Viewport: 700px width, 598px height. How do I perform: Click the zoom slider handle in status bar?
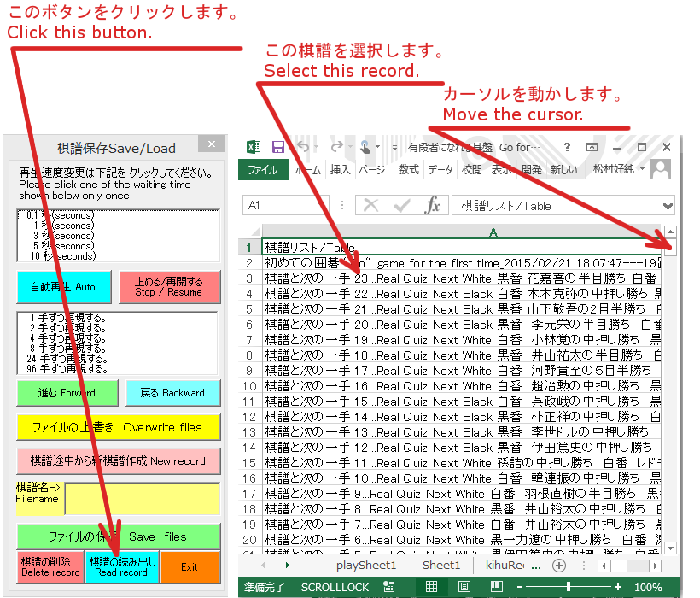(x=568, y=587)
